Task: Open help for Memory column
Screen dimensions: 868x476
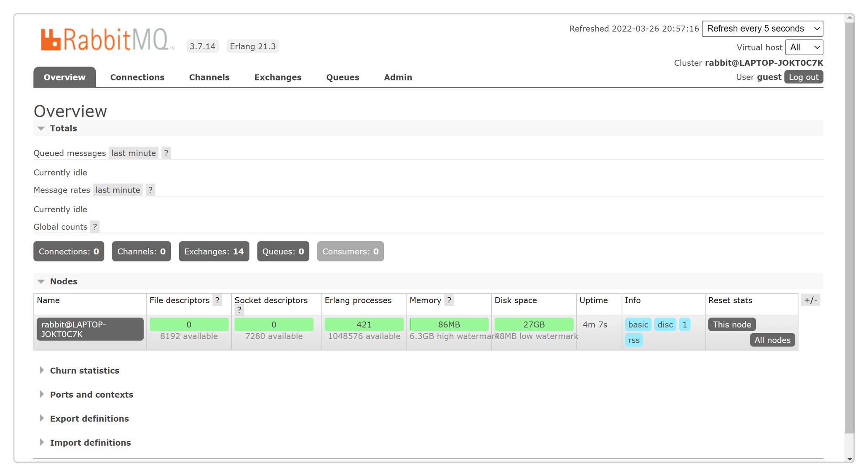Action: point(449,300)
